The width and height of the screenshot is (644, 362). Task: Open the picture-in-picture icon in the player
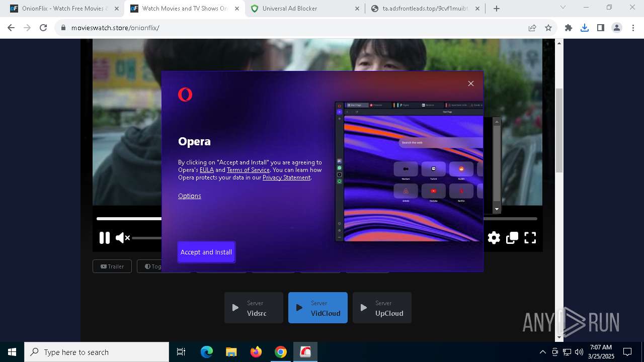click(x=512, y=238)
